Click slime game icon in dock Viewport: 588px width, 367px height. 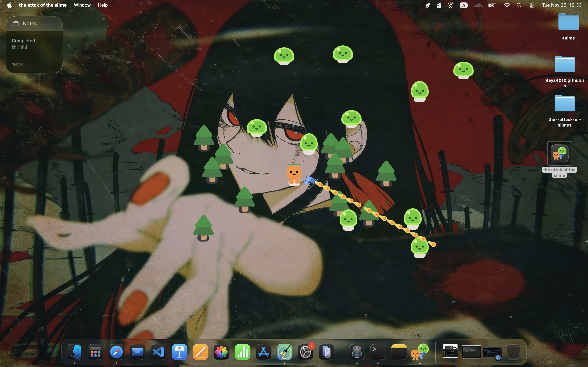pyautogui.click(x=420, y=352)
